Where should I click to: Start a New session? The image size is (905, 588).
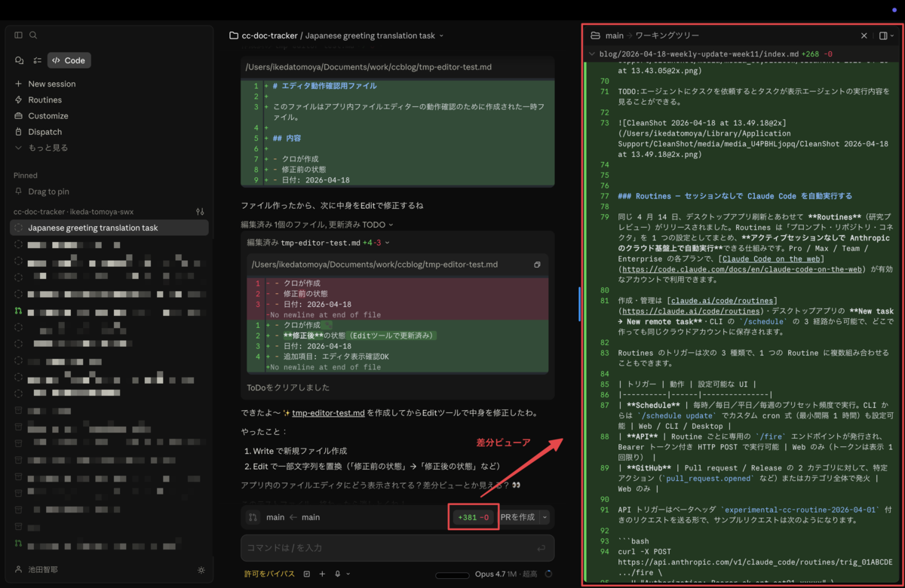click(x=51, y=84)
